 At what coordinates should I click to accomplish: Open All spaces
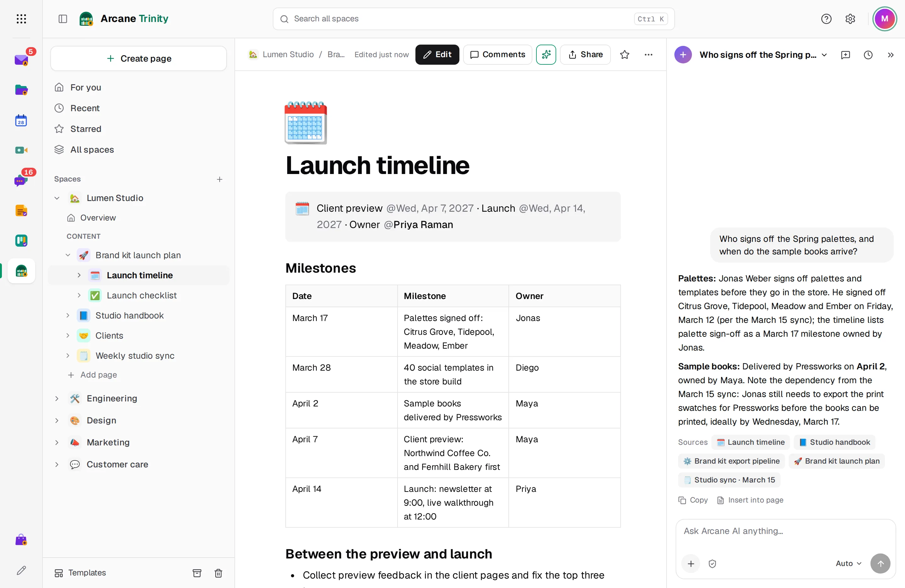coord(138,150)
